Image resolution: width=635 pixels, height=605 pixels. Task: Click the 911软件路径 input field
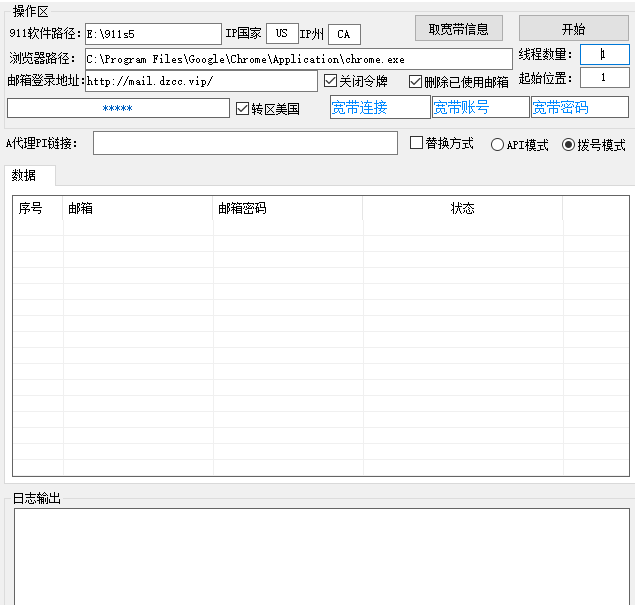pos(153,34)
